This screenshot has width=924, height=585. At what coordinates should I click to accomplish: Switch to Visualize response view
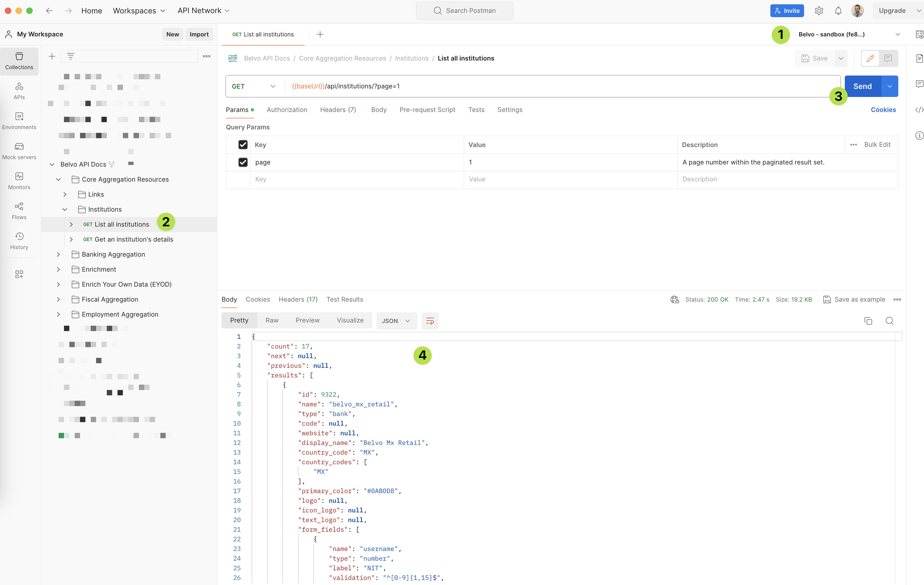click(350, 320)
